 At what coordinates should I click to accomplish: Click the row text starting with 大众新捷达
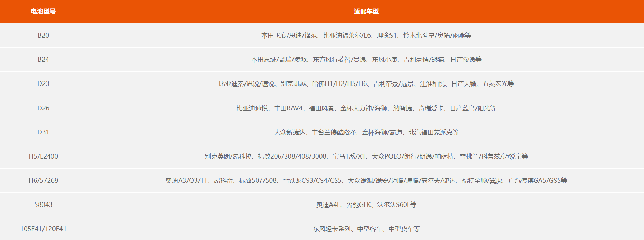[x=366, y=132]
